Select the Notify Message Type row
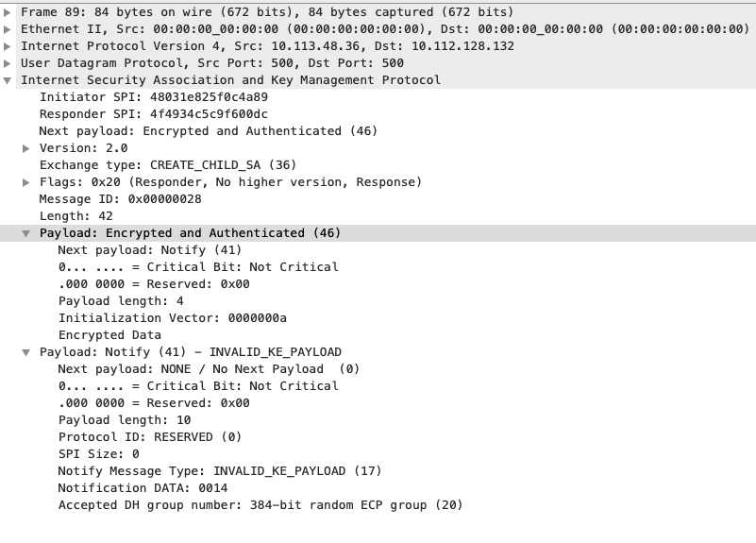This screenshot has width=756, height=543. click(219, 471)
